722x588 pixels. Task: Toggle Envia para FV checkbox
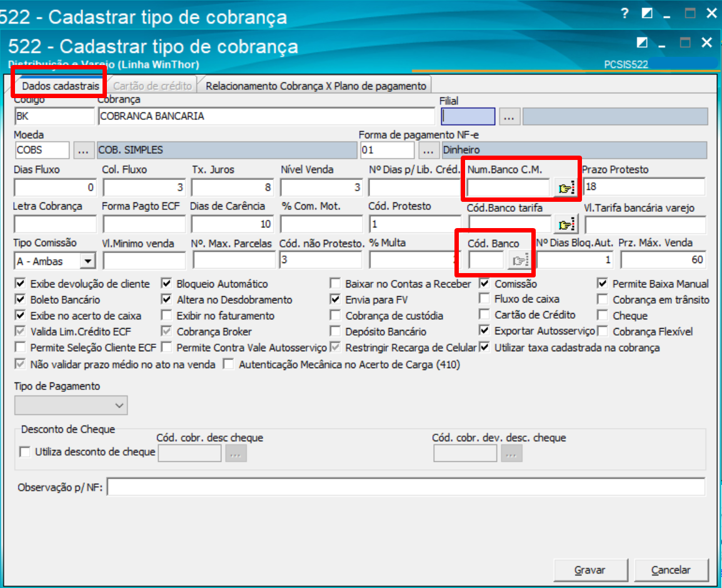point(335,299)
